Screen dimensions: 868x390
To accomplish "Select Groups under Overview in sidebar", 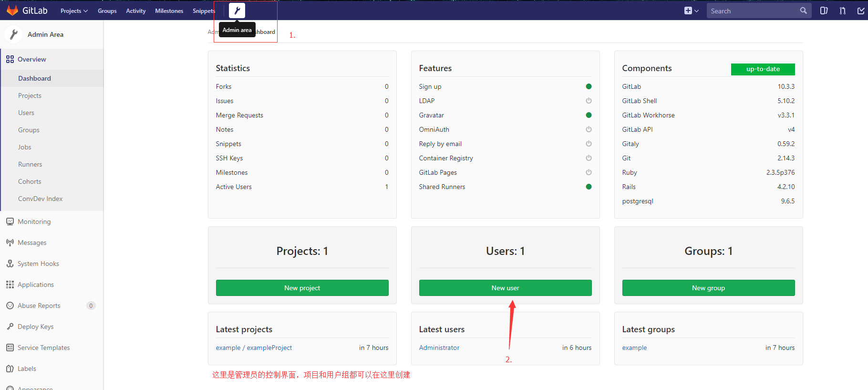I will [x=52, y=130].
